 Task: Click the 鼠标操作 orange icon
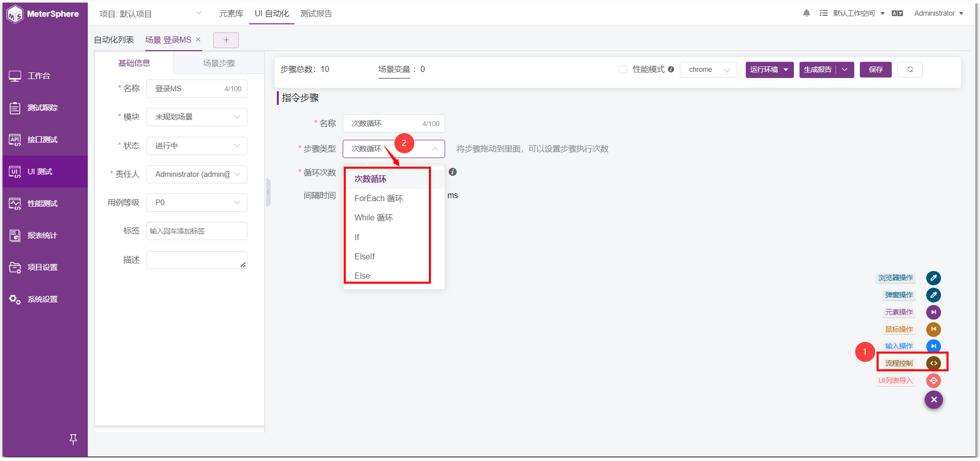(933, 329)
